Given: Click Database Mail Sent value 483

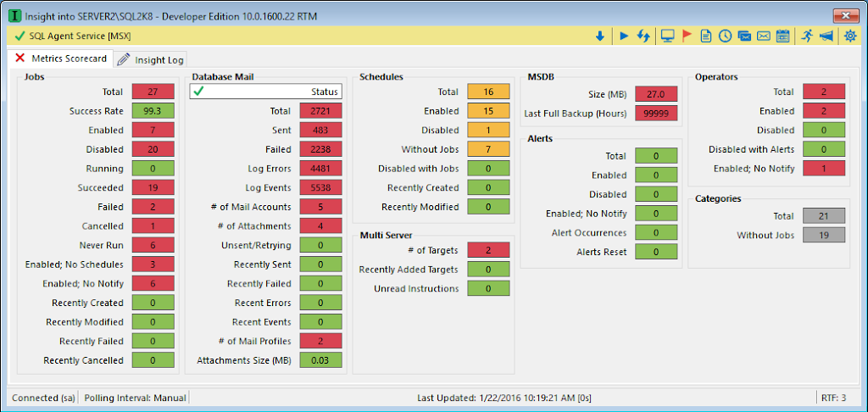Looking at the screenshot, I should pos(321,131).
